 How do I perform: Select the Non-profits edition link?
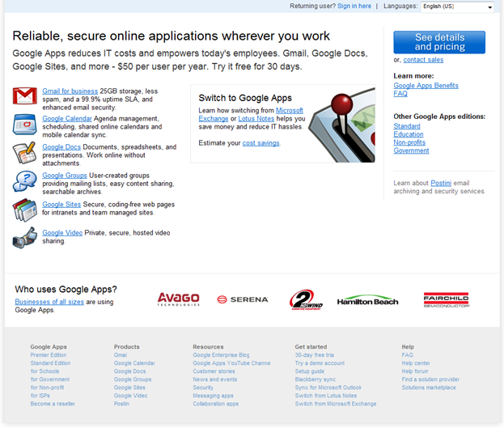[x=409, y=142]
